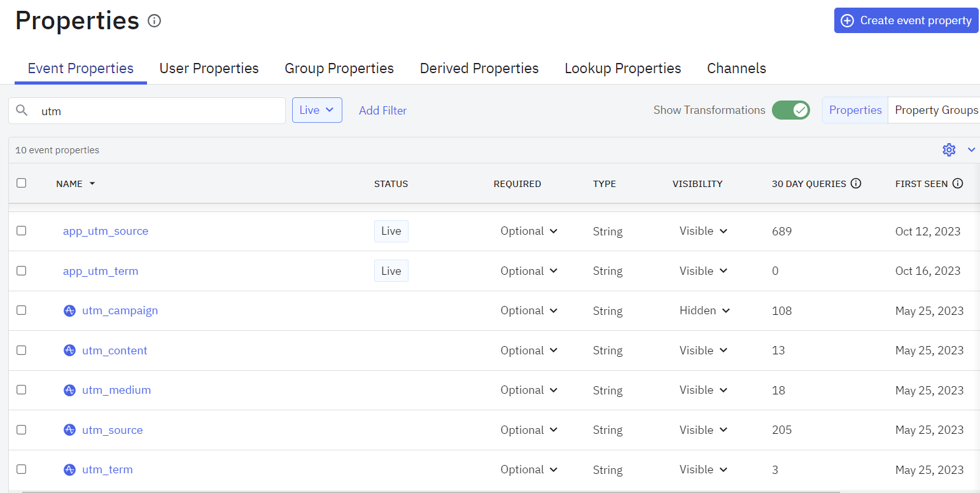
Task: Tick the checkbox for app_utm_source row
Action: 22,231
